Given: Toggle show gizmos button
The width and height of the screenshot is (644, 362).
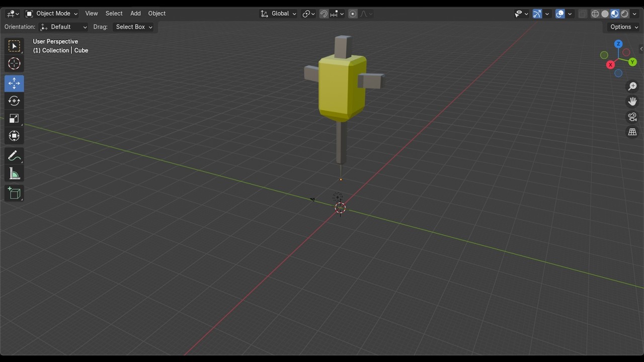Looking at the screenshot, I should pos(537,14).
